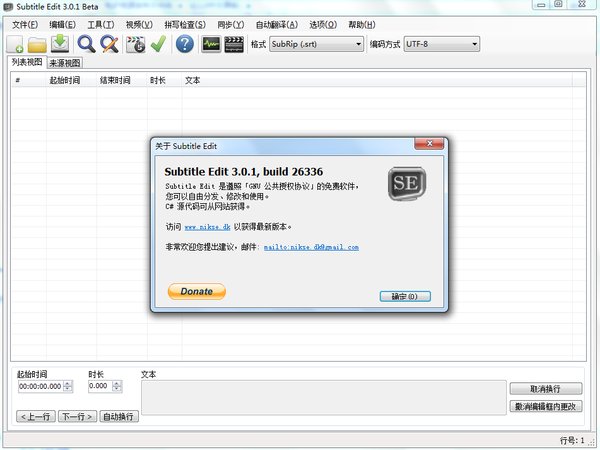Open the 同步(Y) menu
The height and width of the screenshot is (450, 600).
231,25
